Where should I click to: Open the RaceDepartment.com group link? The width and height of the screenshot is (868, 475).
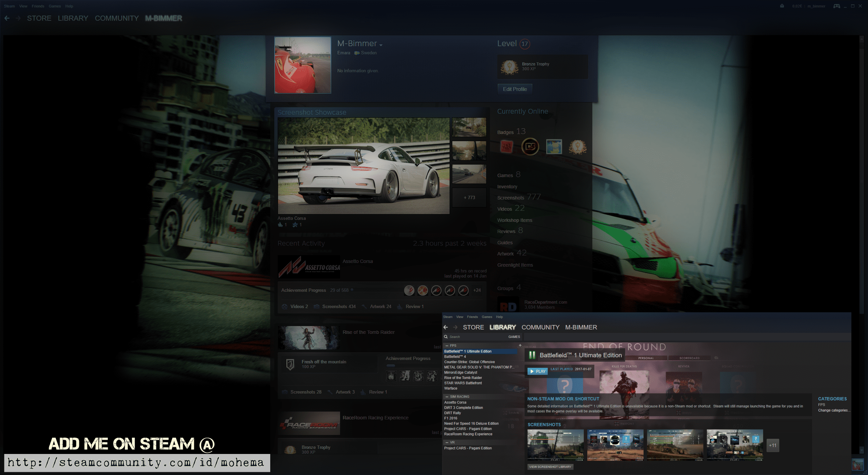(546, 302)
